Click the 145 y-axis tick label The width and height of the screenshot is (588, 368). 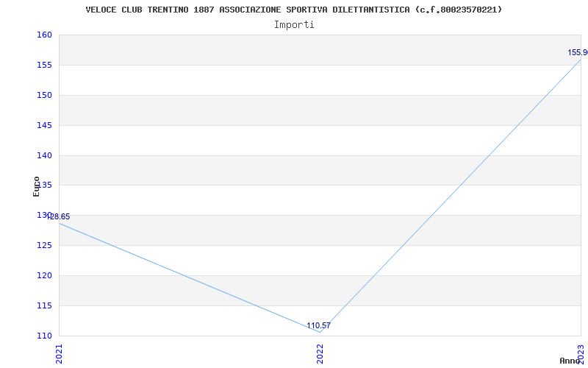coord(44,125)
